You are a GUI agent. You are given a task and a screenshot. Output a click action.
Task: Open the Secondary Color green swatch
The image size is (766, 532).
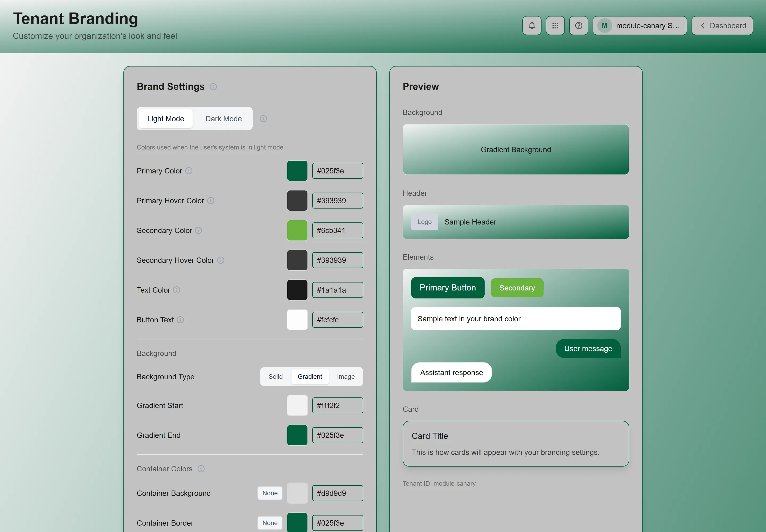[297, 230]
